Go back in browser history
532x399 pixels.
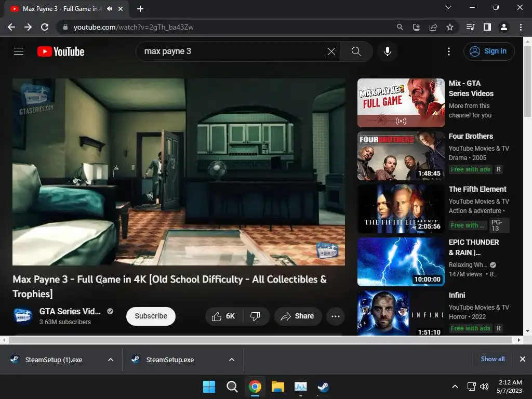coord(11,27)
